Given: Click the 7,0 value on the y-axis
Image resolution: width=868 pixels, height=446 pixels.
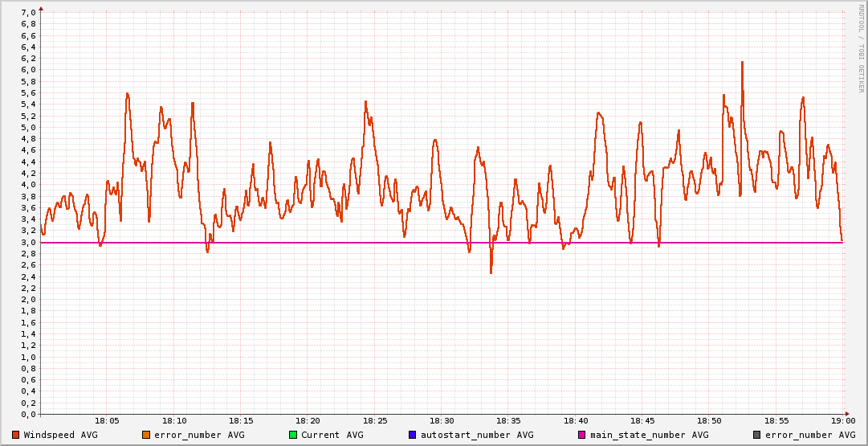Looking at the screenshot, I should [x=27, y=12].
